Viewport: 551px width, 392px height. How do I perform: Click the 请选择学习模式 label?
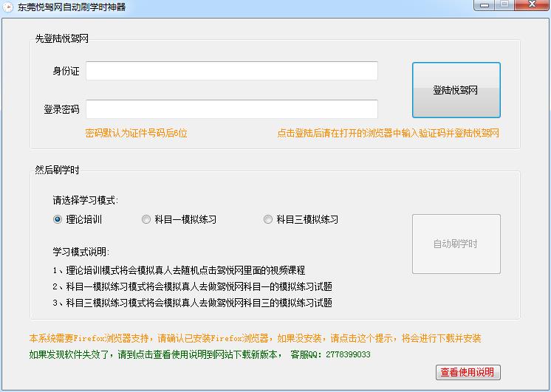pyautogui.click(x=85, y=200)
